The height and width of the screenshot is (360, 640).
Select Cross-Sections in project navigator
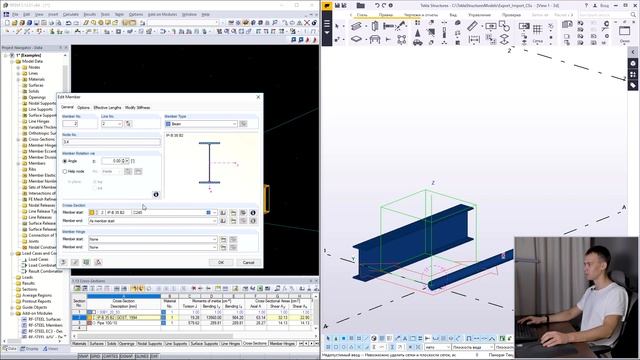[x=41, y=139]
